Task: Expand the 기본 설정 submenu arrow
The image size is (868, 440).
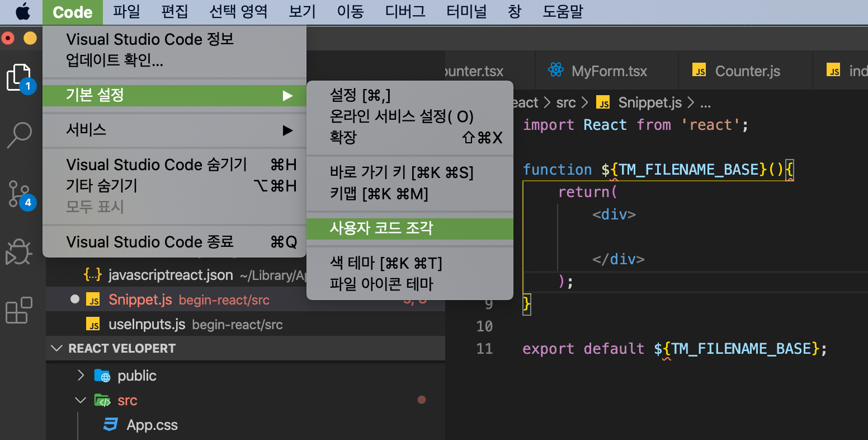Action: coord(287,95)
